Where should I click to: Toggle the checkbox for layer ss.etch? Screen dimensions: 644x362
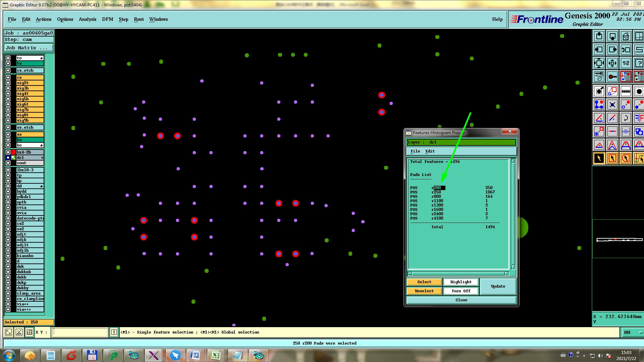[x=8, y=127]
